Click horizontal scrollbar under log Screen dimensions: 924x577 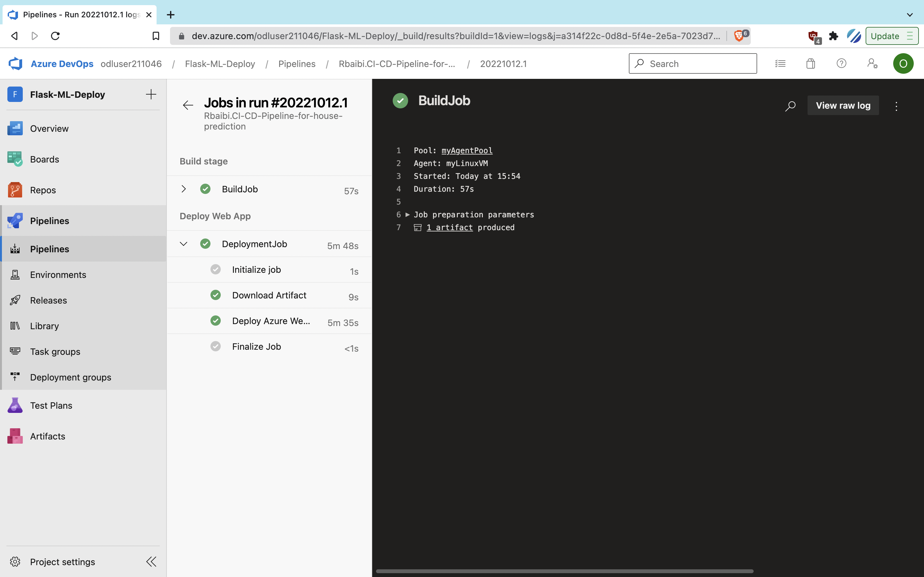pyautogui.click(x=564, y=571)
